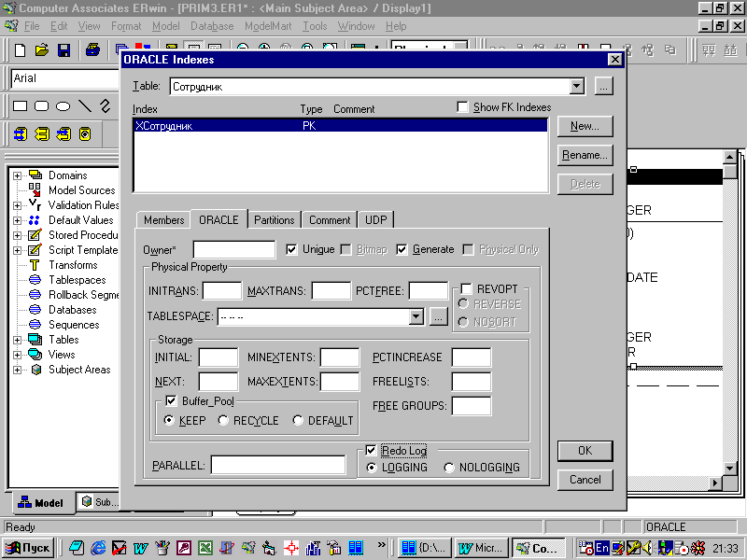This screenshot has width=747, height=560.
Task: Expand the Stored Procedures tree node
Action: pyautogui.click(x=17, y=235)
